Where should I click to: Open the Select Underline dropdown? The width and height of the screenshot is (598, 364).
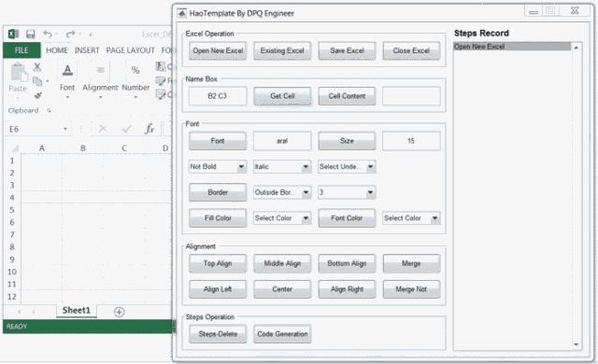(347, 167)
